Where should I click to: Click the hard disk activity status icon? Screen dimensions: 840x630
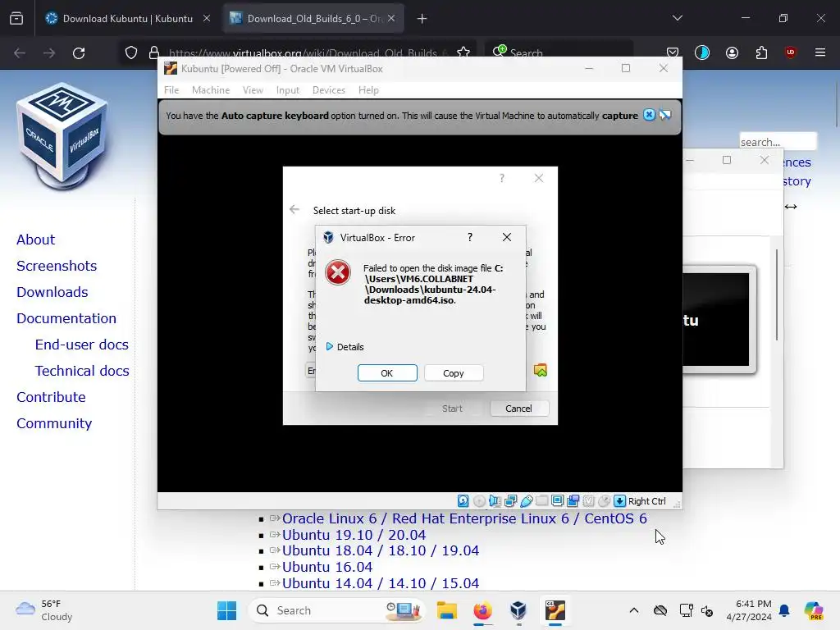(463, 501)
